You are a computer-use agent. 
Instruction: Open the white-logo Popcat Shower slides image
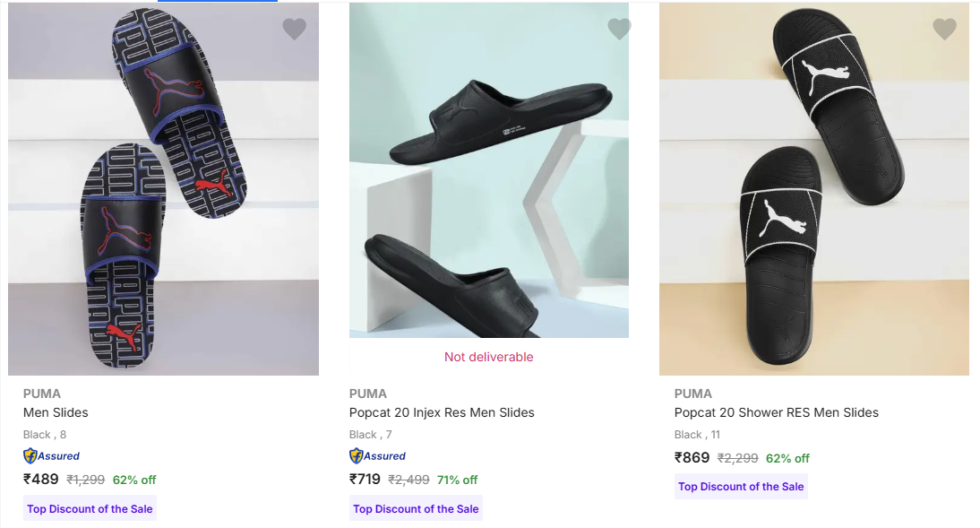click(x=813, y=188)
